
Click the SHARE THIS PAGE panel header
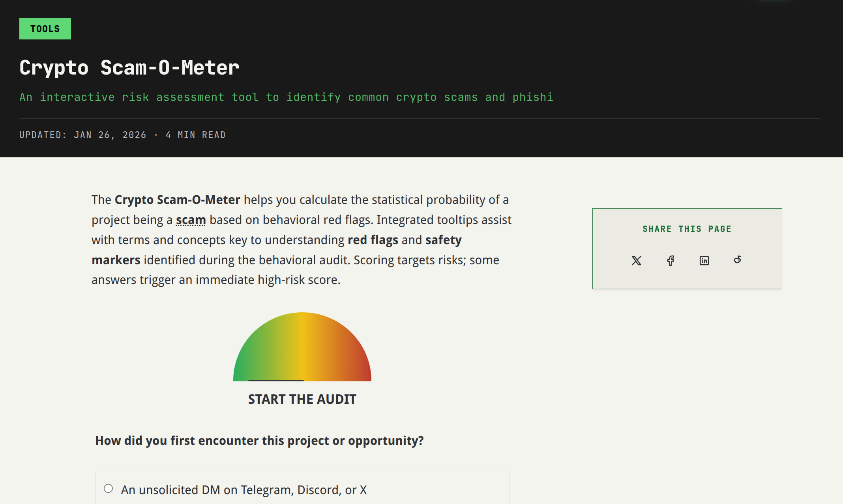686,229
